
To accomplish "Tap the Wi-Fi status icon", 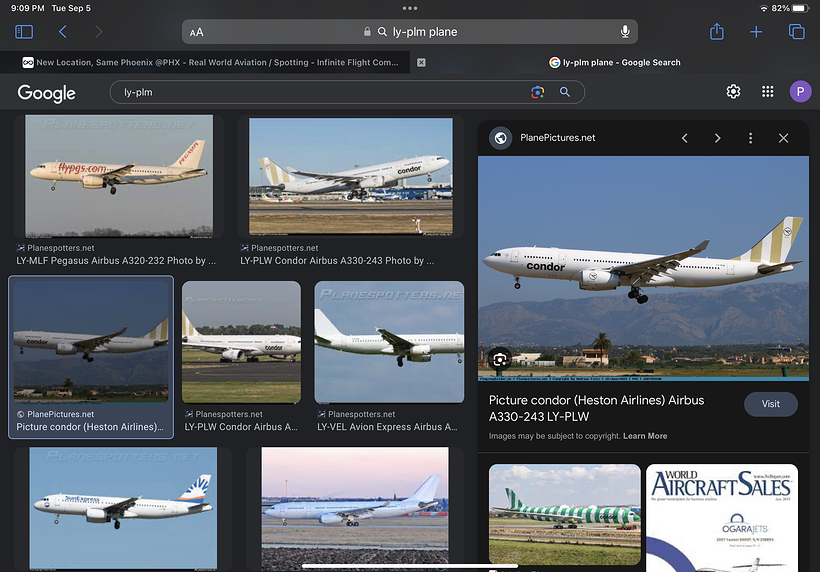I will coord(764,8).
